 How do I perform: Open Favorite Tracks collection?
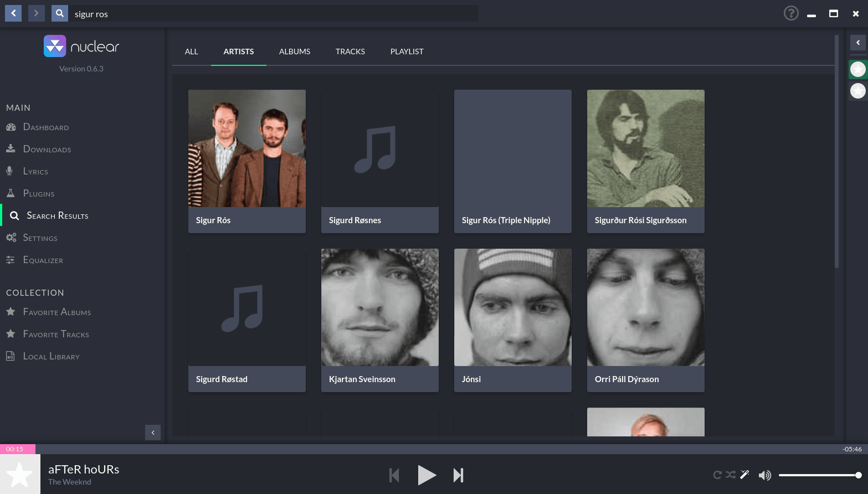tap(56, 334)
